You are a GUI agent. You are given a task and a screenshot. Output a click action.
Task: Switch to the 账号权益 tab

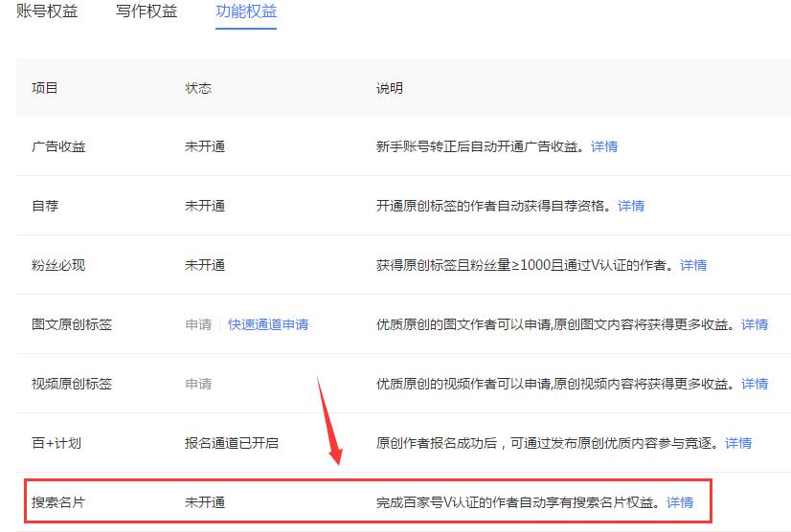pyautogui.click(x=47, y=11)
